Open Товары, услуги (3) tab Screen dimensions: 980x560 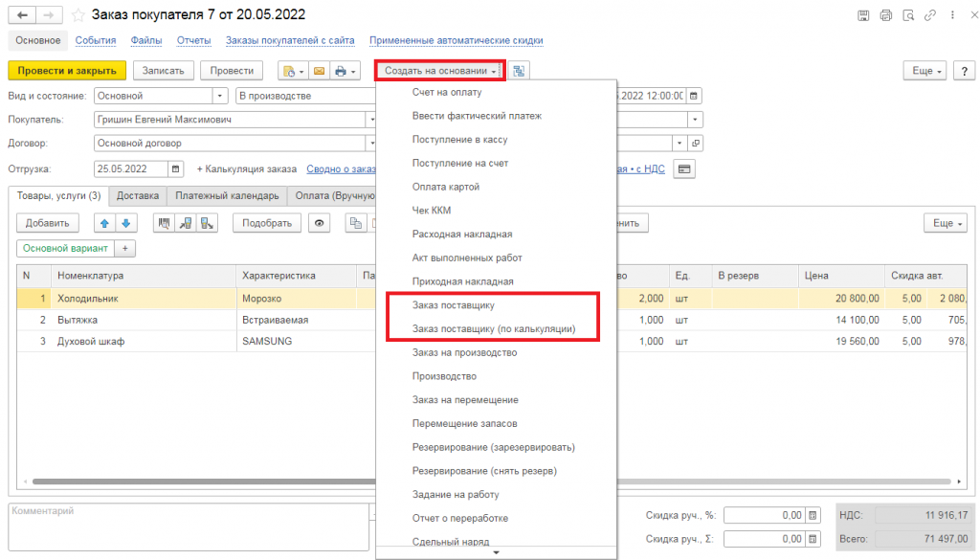click(x=58, y=195)
